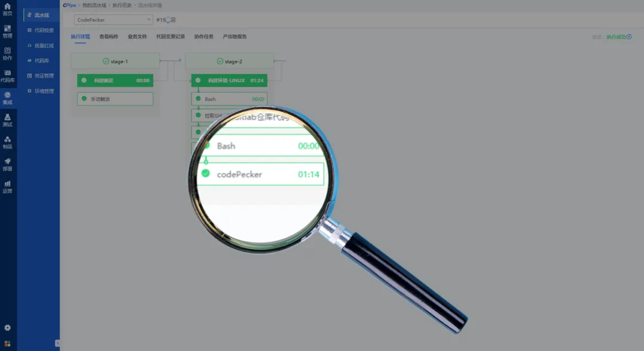
Task: Click the small icon right of #19
Action: (174, 20)
